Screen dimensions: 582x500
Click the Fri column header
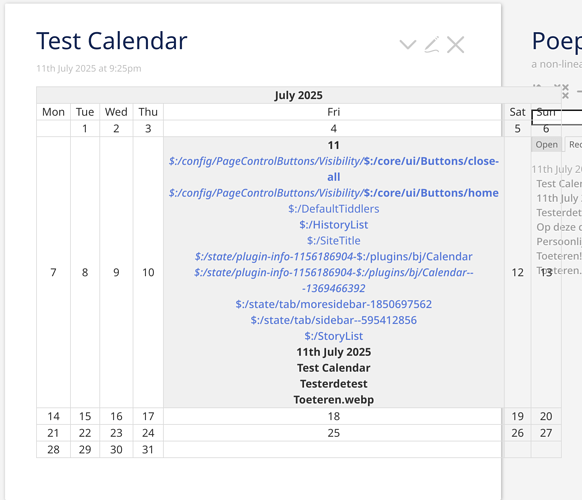tap(333, 112)
